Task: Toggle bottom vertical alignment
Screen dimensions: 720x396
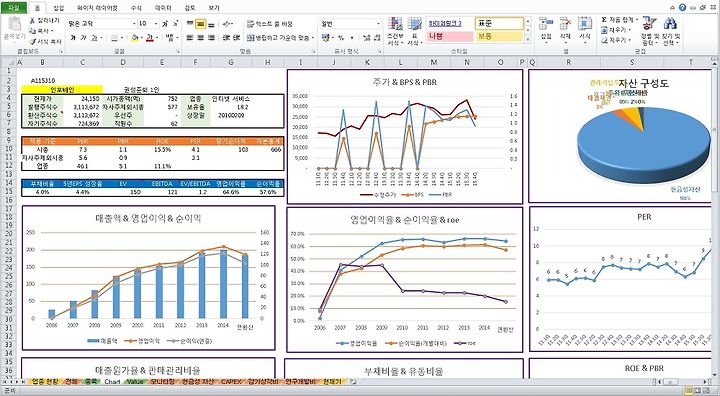Action: [211, 24]
